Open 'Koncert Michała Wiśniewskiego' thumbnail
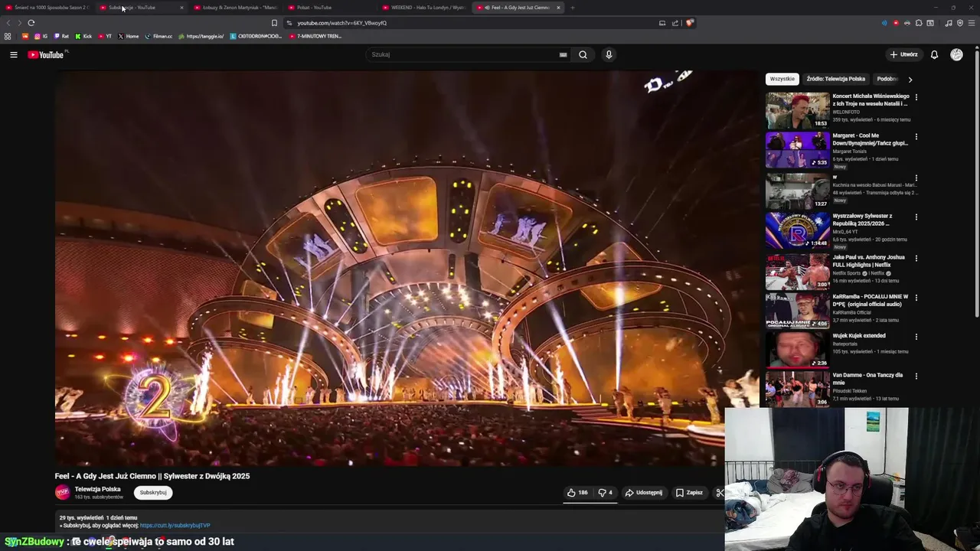 coord(797,110)
